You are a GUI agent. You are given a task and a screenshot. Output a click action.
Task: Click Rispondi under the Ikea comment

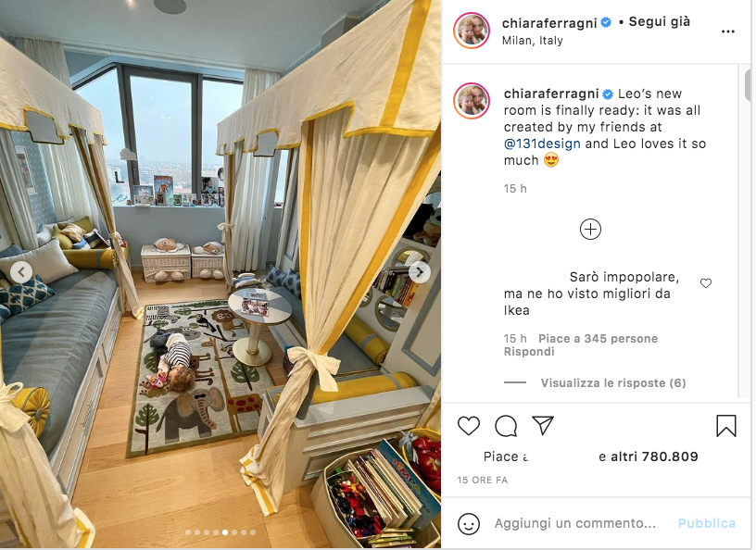click(x=529, y=352)
